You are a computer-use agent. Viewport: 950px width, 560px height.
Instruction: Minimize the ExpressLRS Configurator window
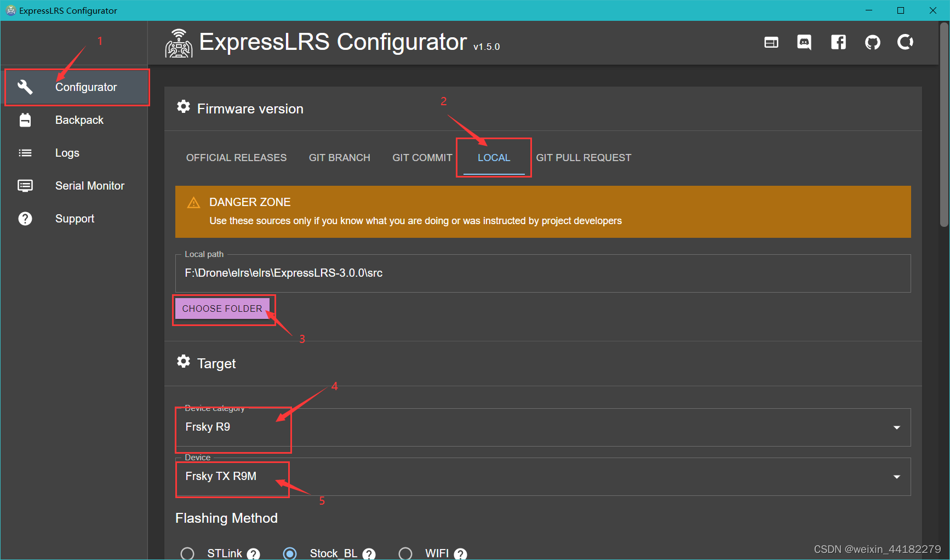point(868,10)
